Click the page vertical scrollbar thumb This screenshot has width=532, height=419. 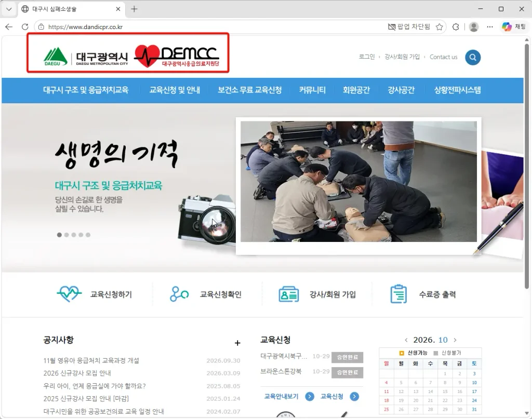click(x=527, y=166)
